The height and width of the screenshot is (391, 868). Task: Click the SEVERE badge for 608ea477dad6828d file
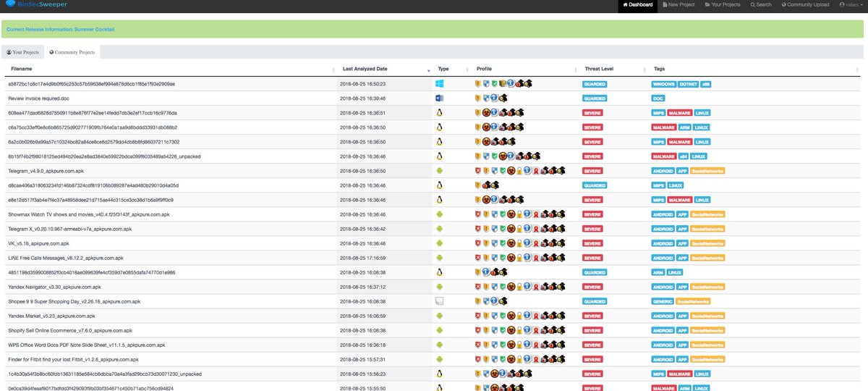[x=592, y=113]
